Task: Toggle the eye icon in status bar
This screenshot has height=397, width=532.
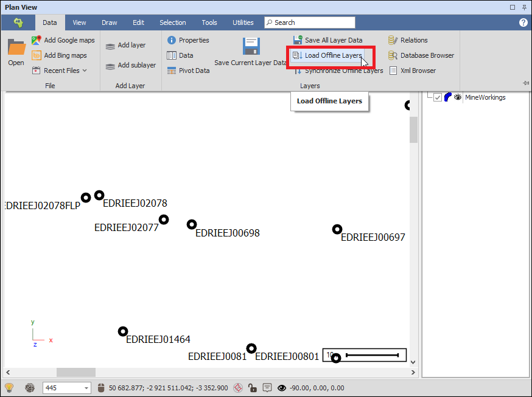Action: coord(281,388)
